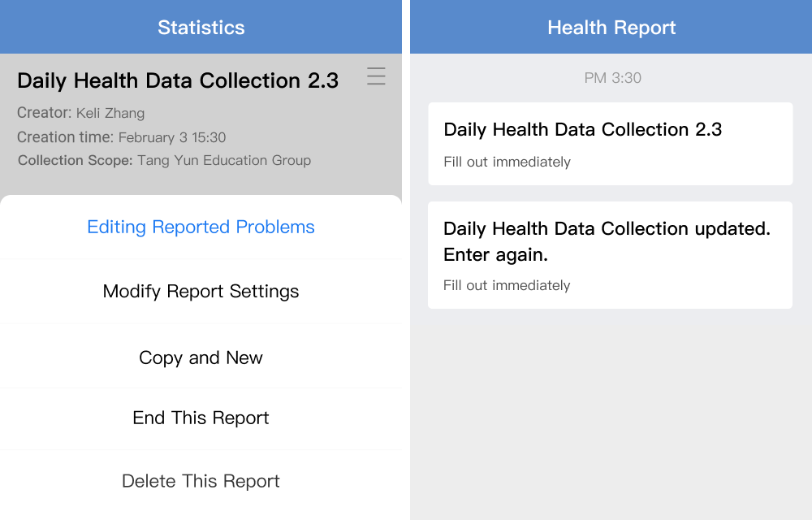Open Daily Health Data Collection 2.3 message card
This screenshot has height=520, width=812.
tap(610, 144)
